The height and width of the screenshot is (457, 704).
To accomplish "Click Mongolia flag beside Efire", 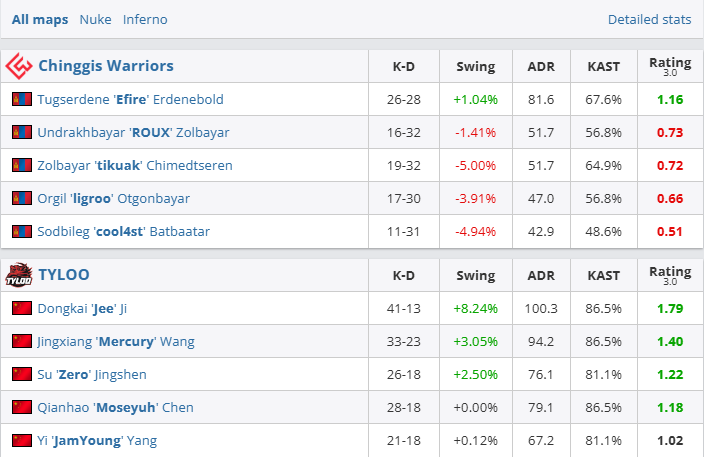I will (x=22, y=100).
